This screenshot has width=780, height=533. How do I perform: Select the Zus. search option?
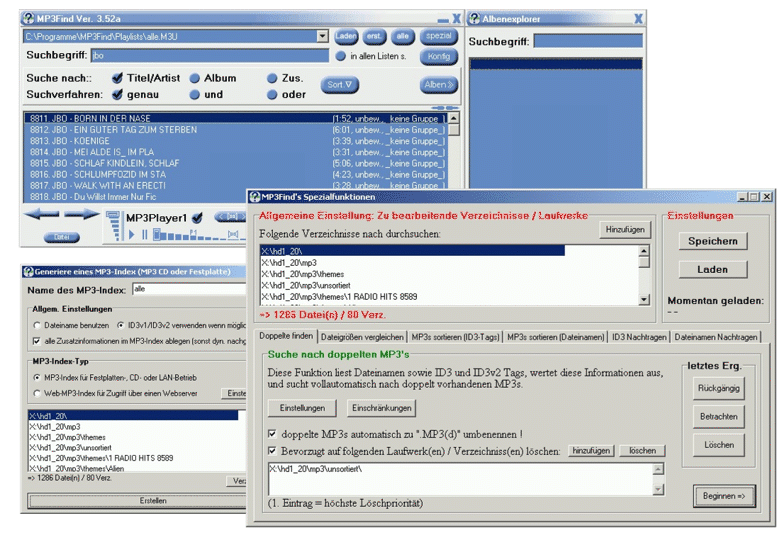pyautogui.click(x=272, y=78)
